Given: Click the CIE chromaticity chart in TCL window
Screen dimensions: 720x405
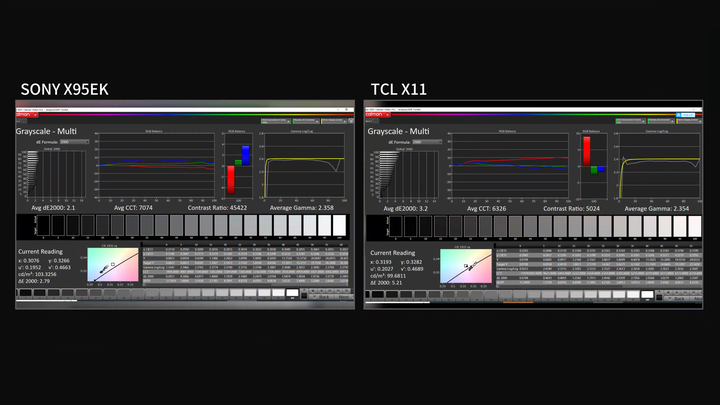Looking at the screenshot, I should point(466,266).
